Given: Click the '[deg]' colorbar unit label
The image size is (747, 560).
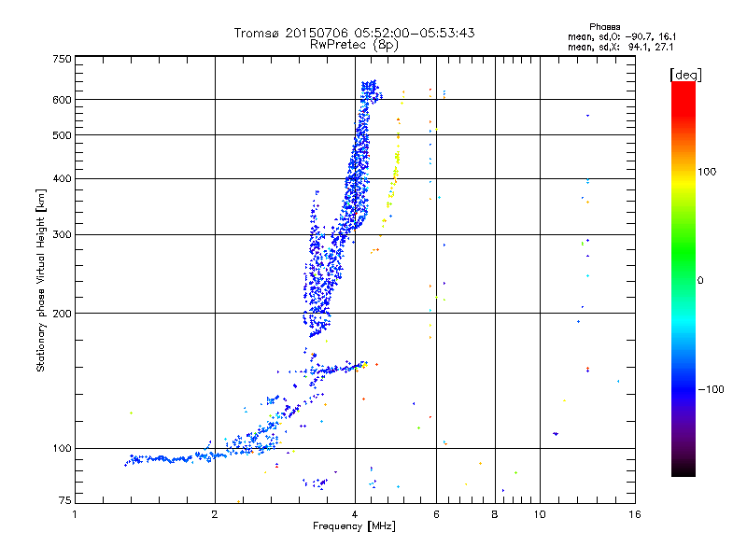Looking at the screenshot, I should (x=685, y=76).
